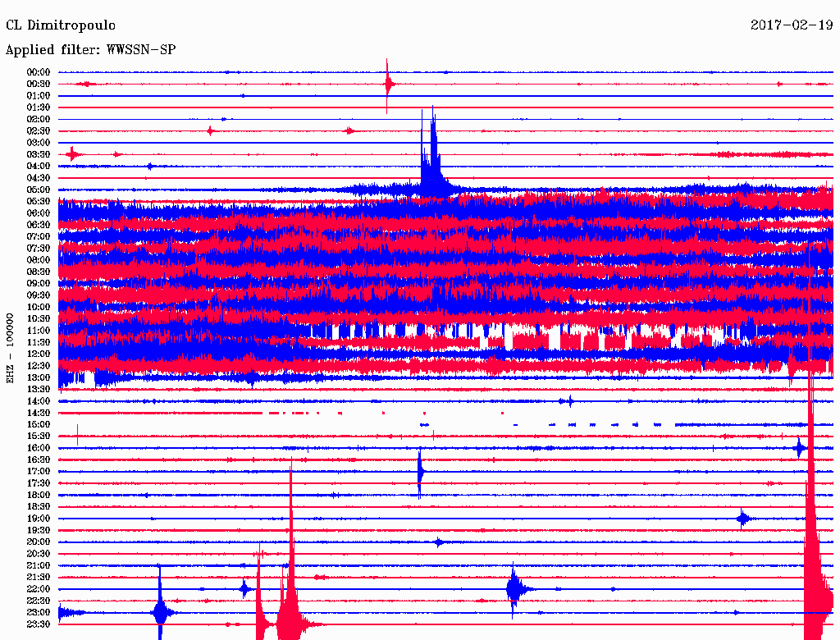Click the 15:30 time label

[39, 437]
